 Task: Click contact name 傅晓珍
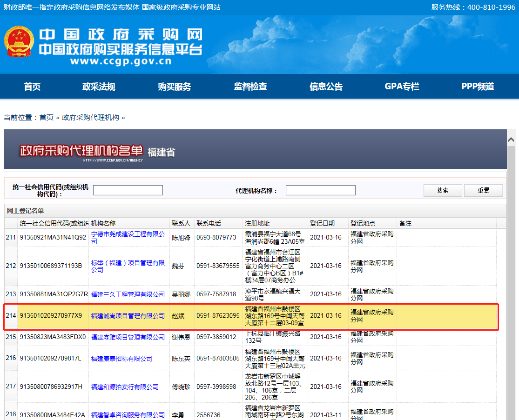tap(181, 387)
